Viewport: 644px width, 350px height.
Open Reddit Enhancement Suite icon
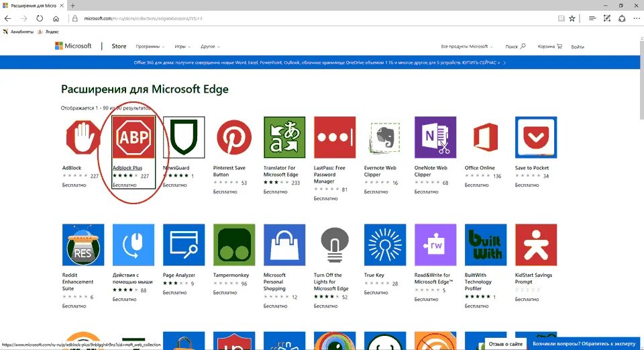[83, 245]
